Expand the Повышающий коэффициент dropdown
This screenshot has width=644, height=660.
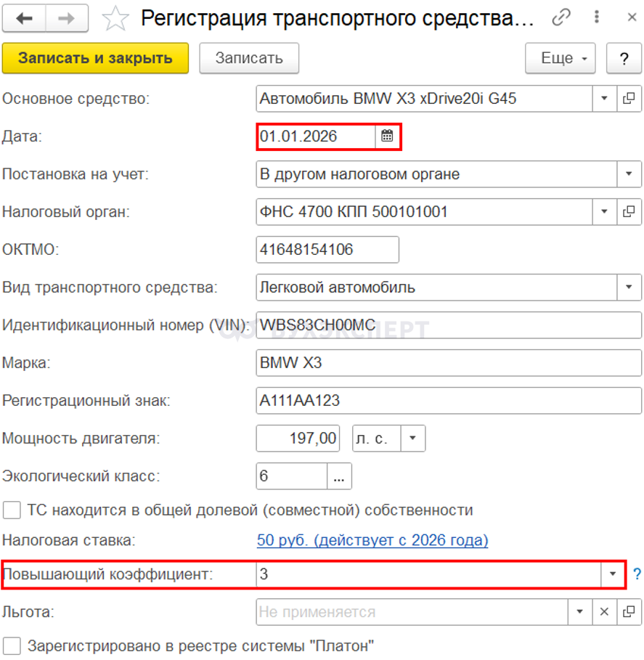613,574
